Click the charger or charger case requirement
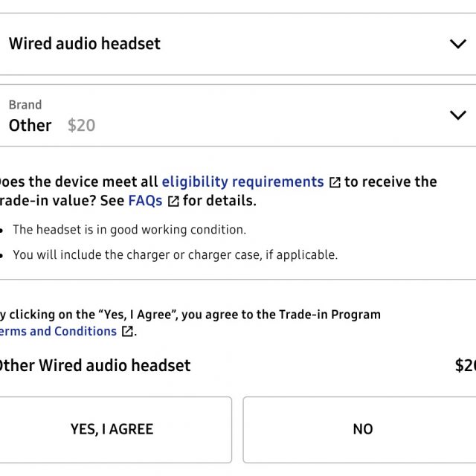This screenshot has width=476, height=476. pos(175,254)
